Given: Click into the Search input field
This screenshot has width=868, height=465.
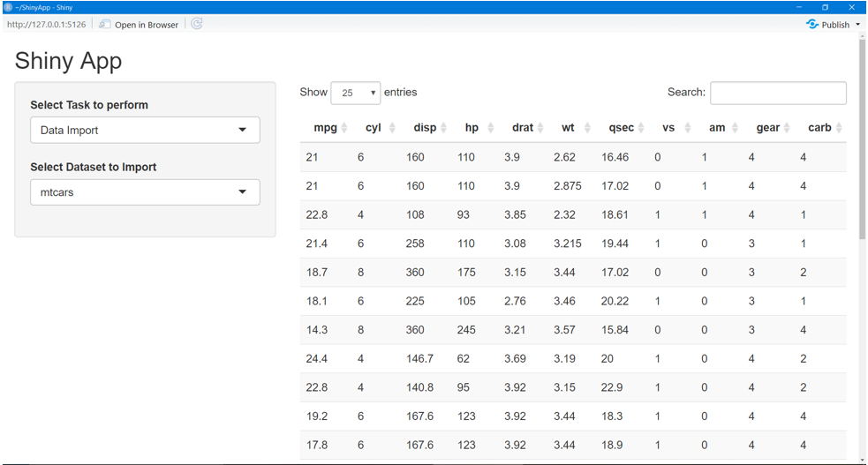Looking at the screenshot, I should [778, 93].
